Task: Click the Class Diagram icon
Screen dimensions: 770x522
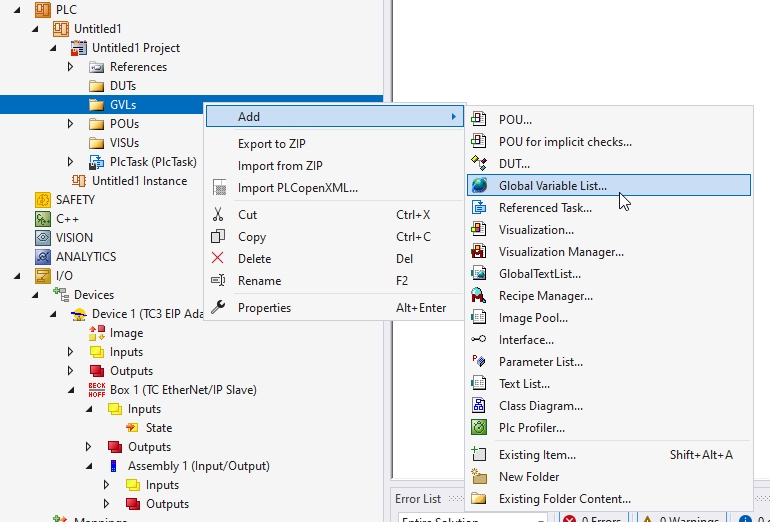Action: click(x=479, y=405)
